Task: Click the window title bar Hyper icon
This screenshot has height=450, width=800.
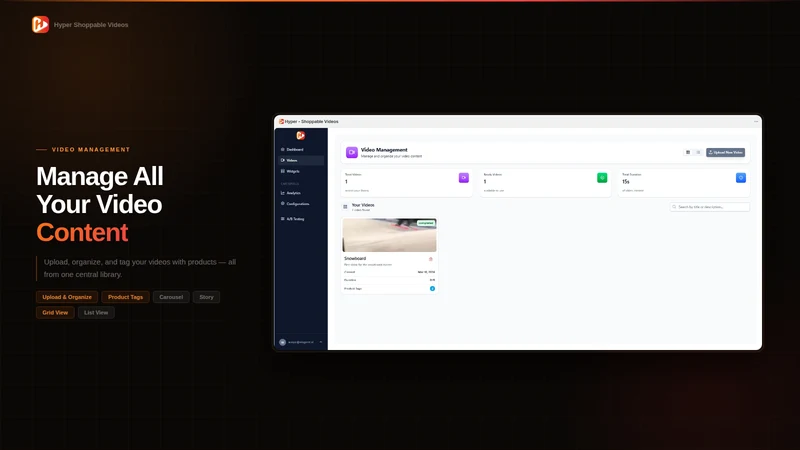Action: [x=282, y=121]
